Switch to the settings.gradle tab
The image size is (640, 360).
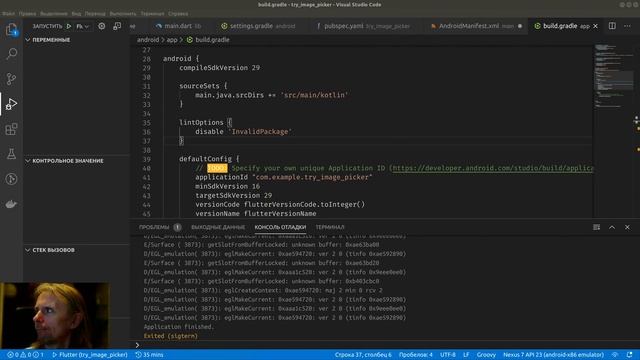coord(258,26)
